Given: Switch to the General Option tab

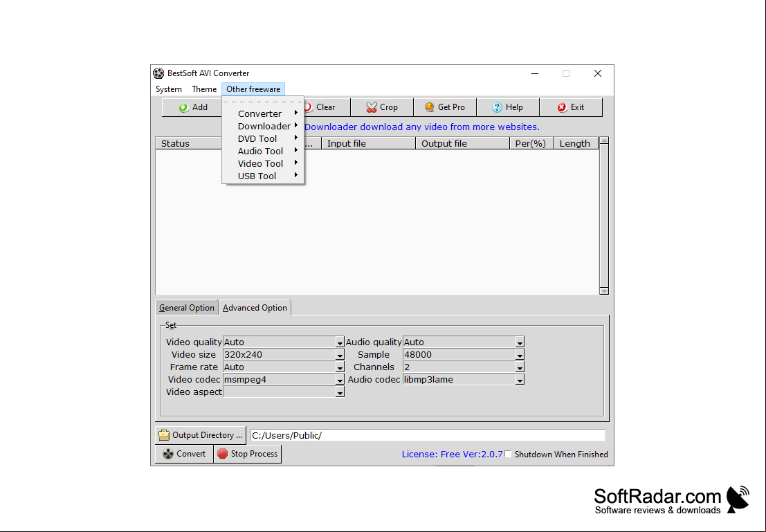Looking at the screenshot, I should coord(187,308).
